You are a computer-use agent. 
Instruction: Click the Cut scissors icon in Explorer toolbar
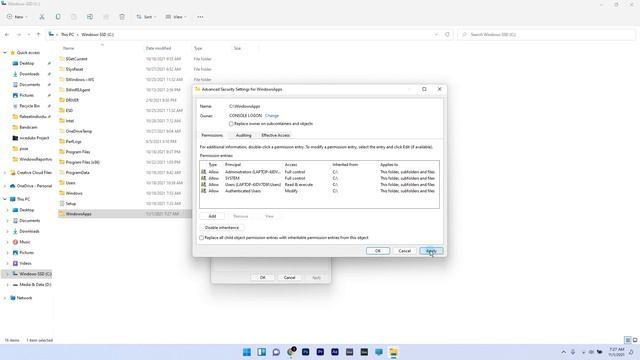pos(42,17)
